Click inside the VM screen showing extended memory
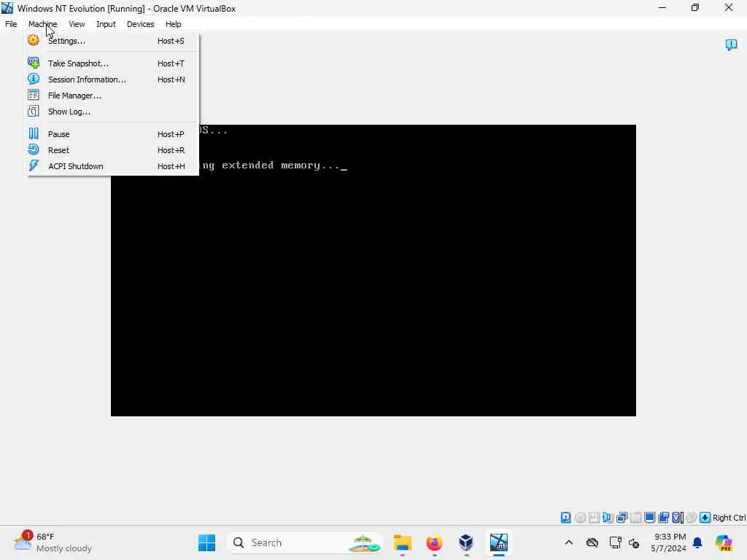 (373, 271)
